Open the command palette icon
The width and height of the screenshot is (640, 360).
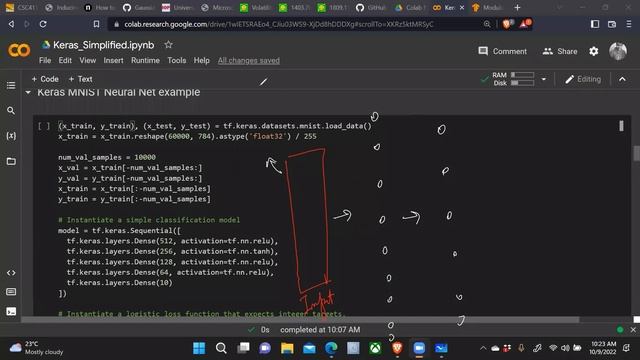(x=11, y=292)
